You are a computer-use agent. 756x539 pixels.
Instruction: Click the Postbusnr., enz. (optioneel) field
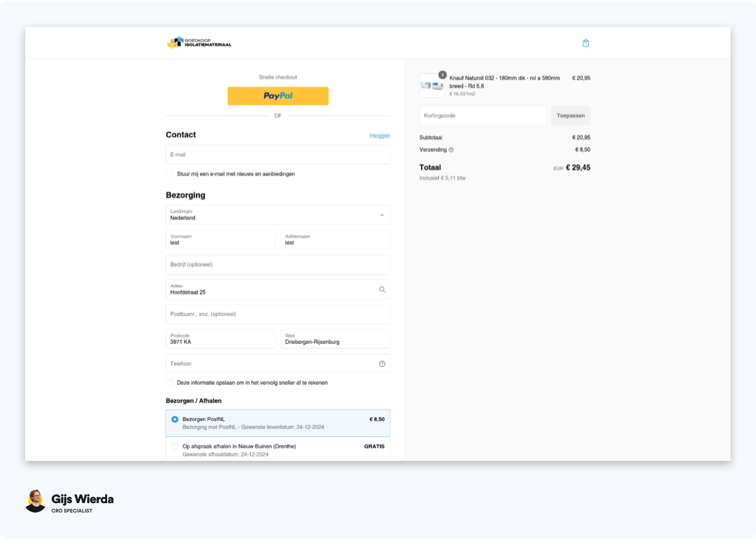[278, 314]
